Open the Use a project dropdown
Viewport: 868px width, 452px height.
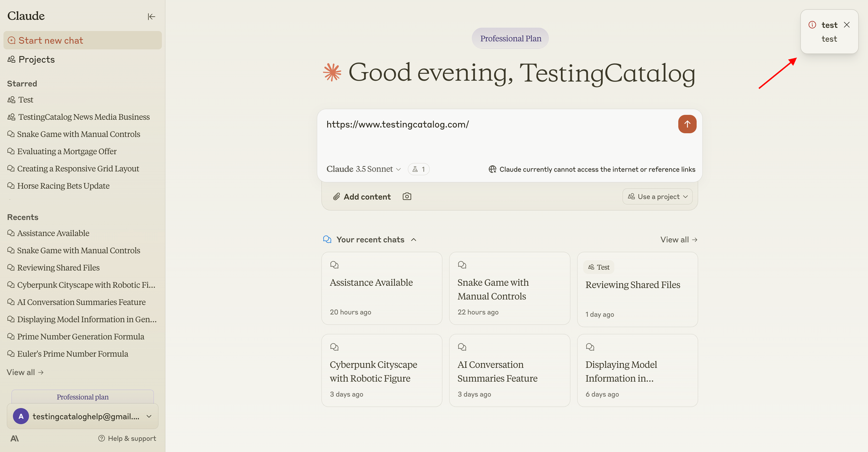point(657,197)
